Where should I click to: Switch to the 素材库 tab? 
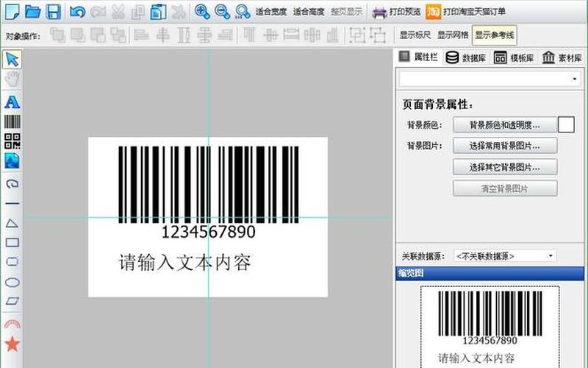[x=562, y=57]
